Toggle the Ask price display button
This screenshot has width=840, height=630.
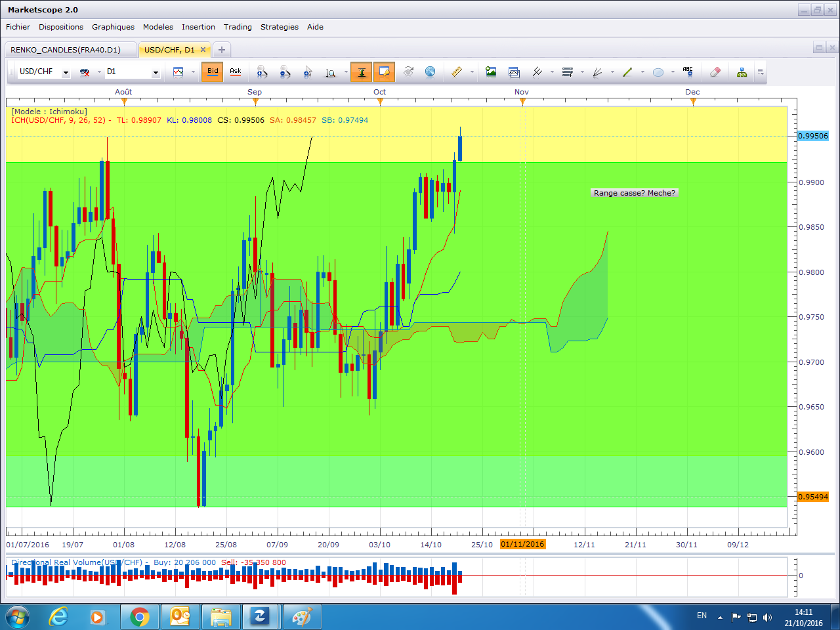tap(236, 72)
